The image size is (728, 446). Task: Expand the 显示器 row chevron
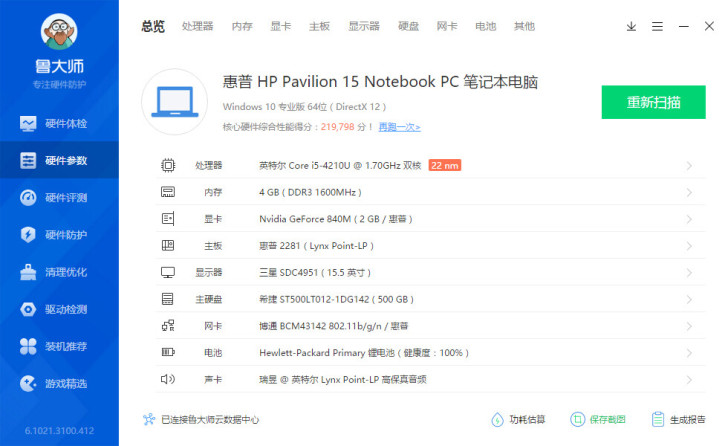click(689, 273)
